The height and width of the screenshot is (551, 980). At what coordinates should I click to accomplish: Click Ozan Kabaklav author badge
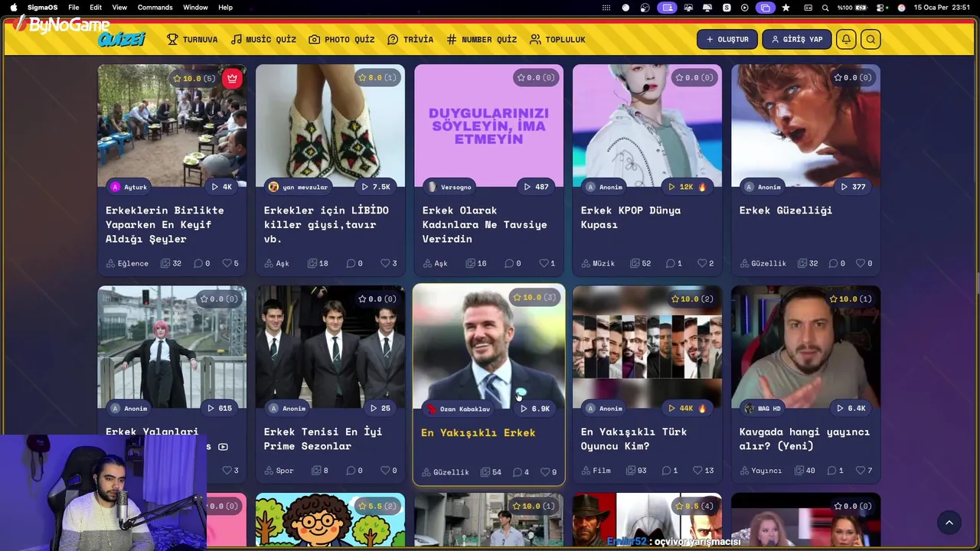click(x=459, y=409)
